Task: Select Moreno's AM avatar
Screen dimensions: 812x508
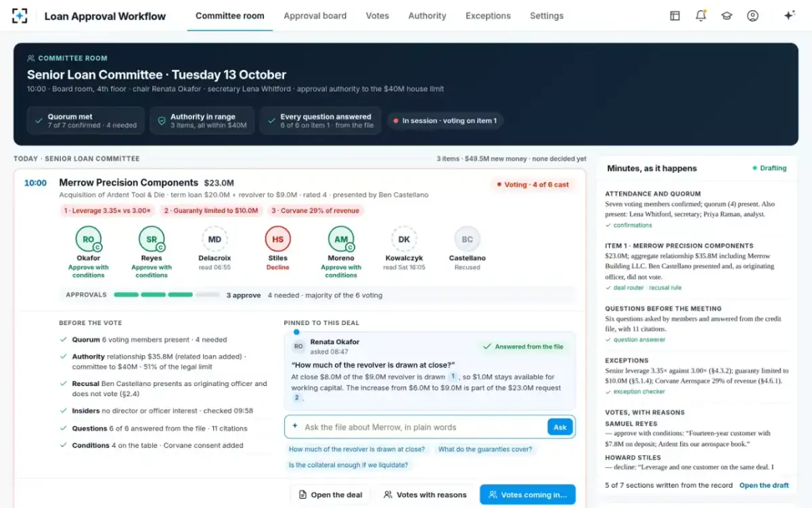Action: [341, 239]
